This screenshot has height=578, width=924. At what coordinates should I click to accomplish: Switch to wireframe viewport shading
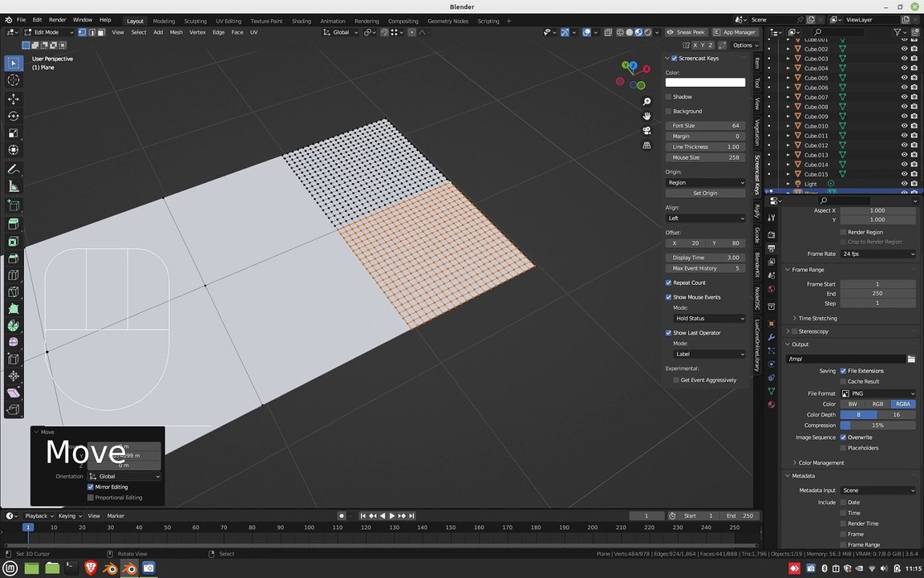pyautogui.click(x=620, y=32)
